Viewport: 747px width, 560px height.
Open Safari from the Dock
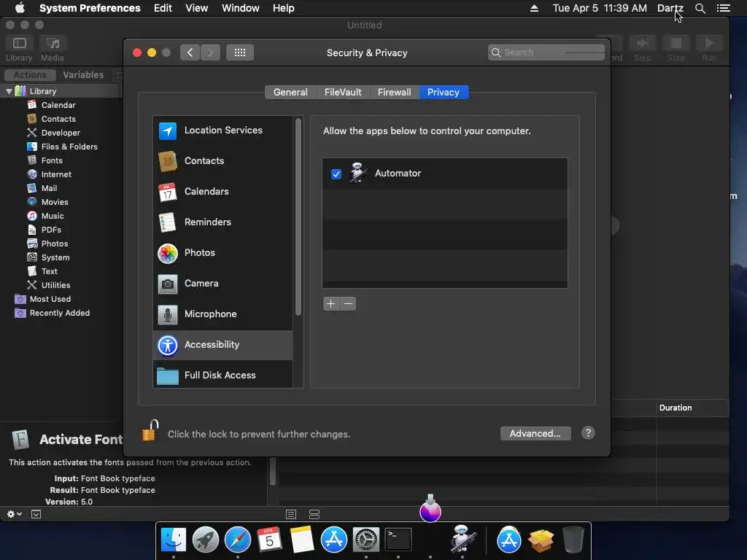238,540
